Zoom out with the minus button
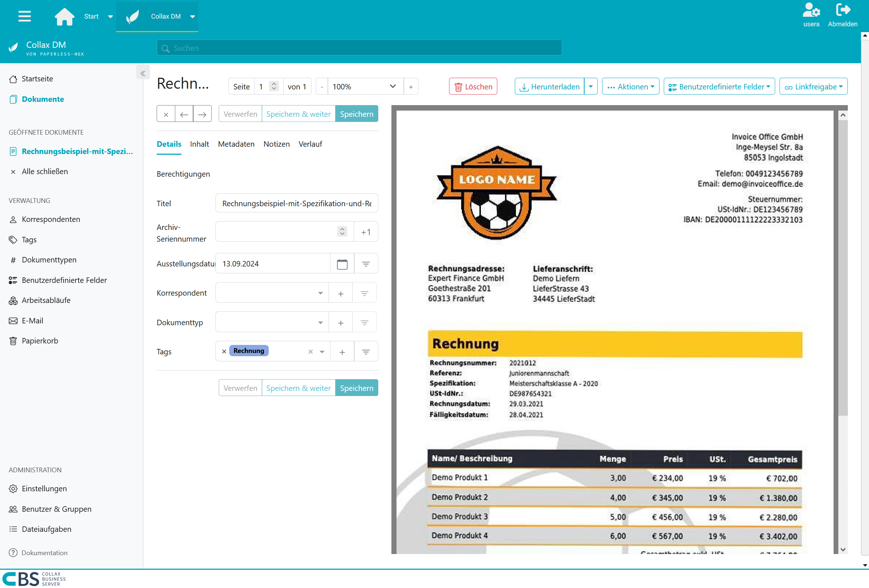Viewport: 869px width, 588px height. 322,87
